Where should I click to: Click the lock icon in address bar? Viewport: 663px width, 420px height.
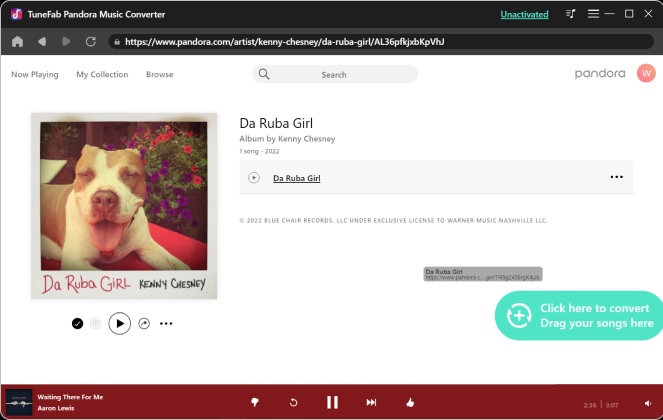click(117, 42)
